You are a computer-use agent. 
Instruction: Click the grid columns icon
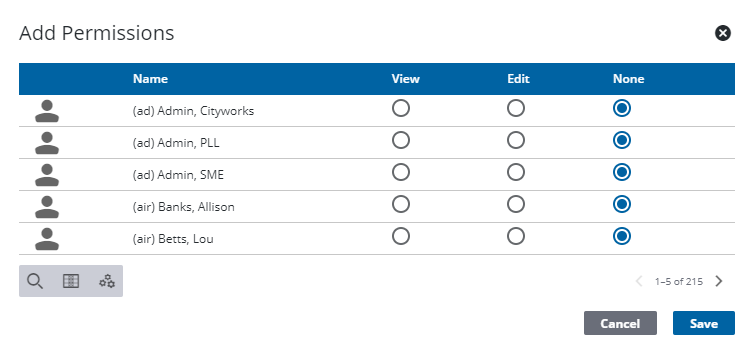click(x=71, y=281)
